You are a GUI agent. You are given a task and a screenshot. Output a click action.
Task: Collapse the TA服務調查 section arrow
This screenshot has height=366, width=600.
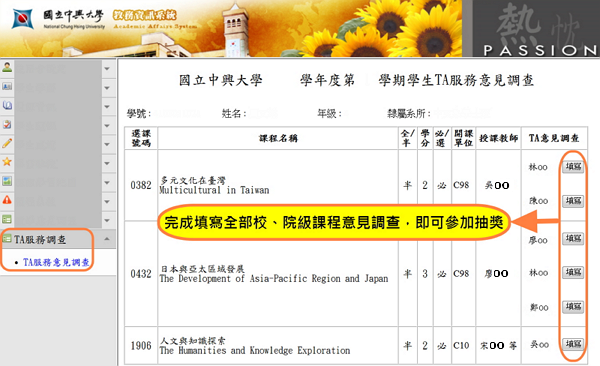pos(107,239)
